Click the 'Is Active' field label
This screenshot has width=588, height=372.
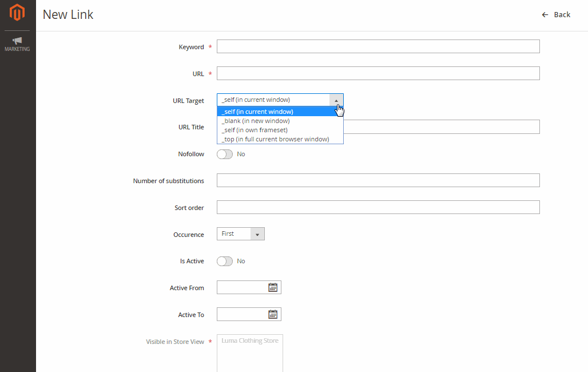[x=192, y=261]
